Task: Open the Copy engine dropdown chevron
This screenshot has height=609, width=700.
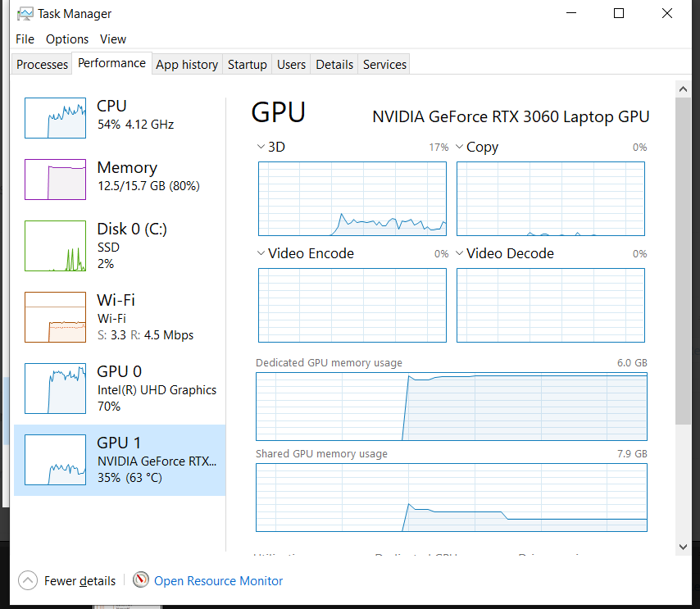Action: [x=459, y=147]
